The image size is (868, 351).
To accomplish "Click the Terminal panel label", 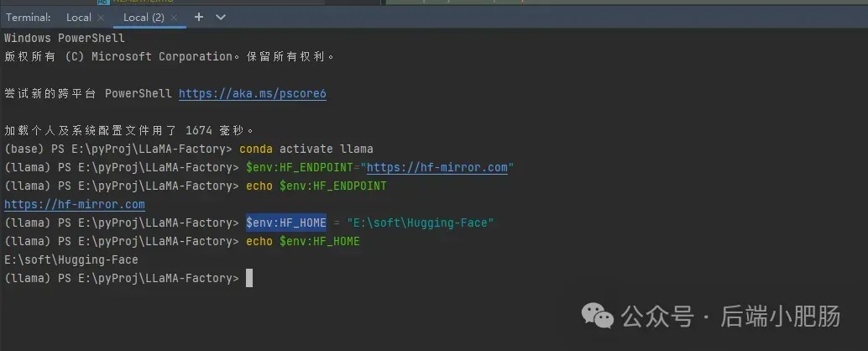I will point(29,17).
